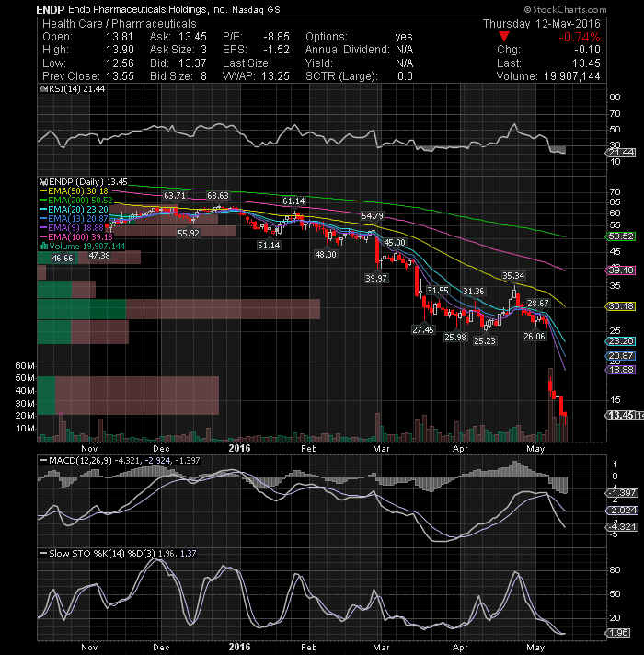Click the green 50.52 EMA axis tag
Screen dimensions: 644x655
[621, 236]
